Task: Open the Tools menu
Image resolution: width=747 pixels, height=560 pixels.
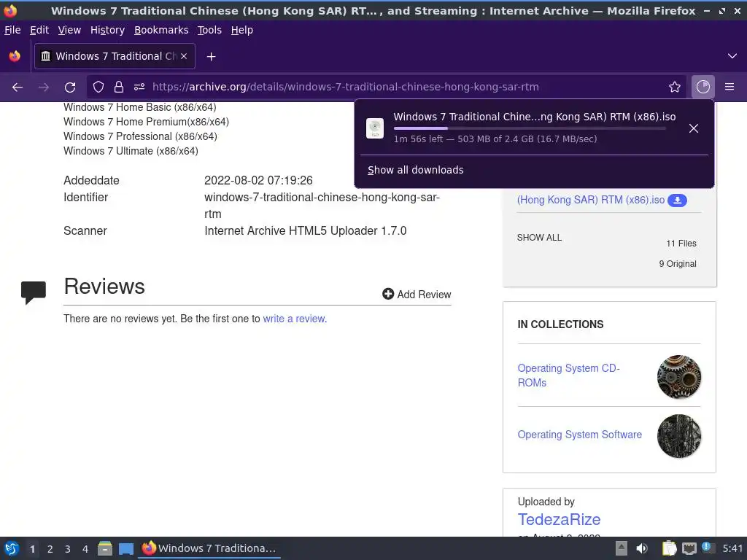Action: (209, 30)
